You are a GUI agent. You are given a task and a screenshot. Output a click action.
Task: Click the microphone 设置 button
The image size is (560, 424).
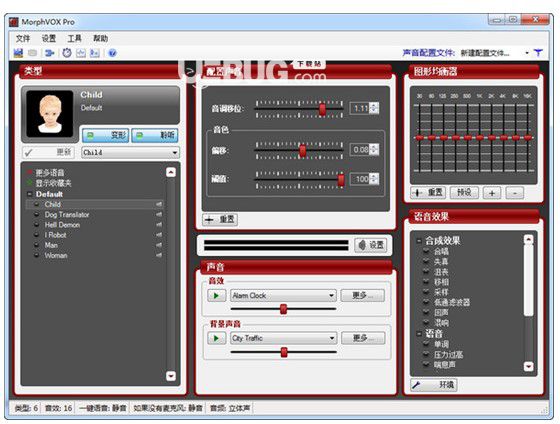(371, 245)
